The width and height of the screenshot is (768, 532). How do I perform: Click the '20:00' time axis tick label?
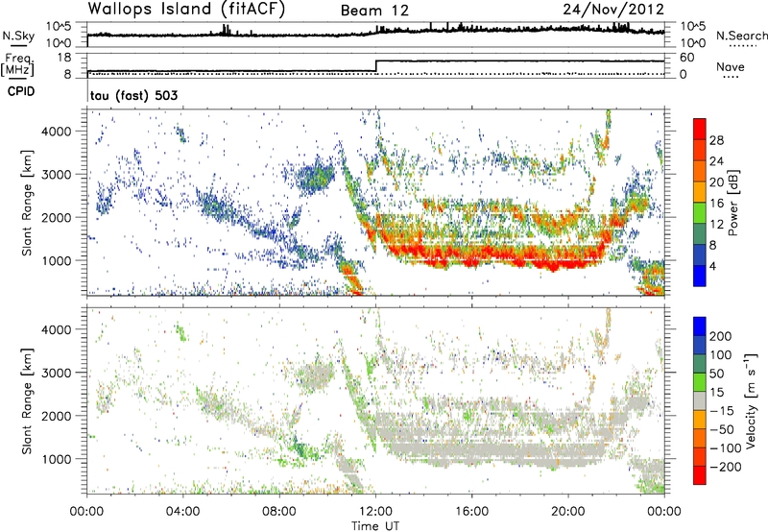point(567,512)
